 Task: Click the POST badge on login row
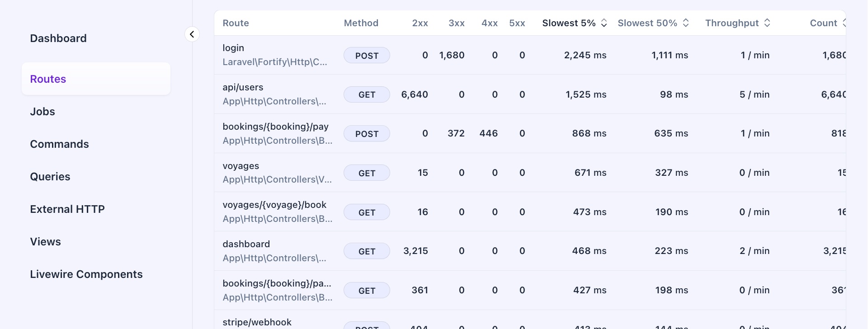click(x=367, y=56)
